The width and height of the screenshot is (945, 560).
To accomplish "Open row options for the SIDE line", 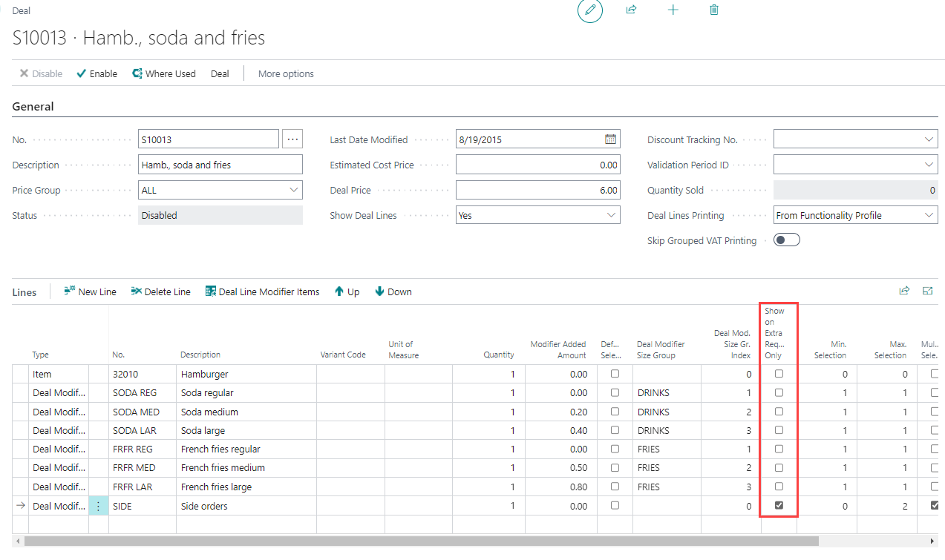I will 98,506.
